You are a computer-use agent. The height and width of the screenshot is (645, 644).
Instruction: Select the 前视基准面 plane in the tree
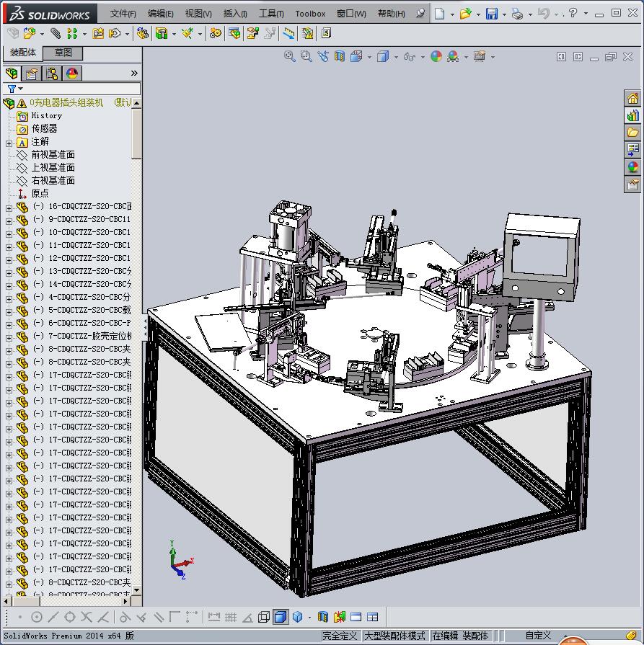[x=53, y=155]
